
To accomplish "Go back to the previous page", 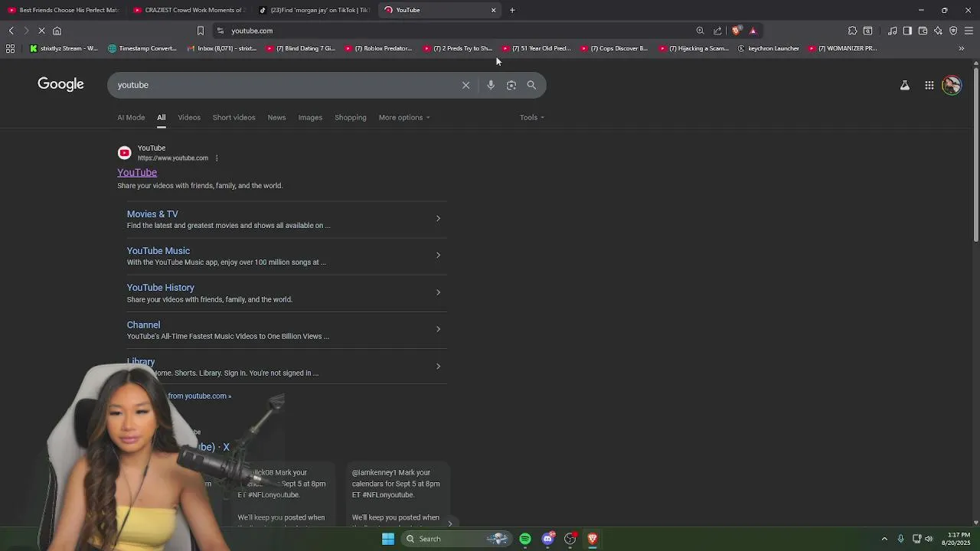I will tap(11, 31).
